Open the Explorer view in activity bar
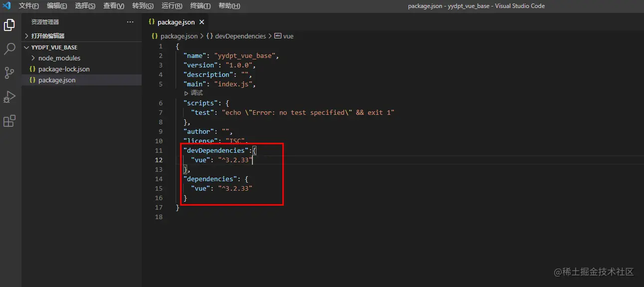The width and height of the screenshot is (644, 287). point(9,25)
